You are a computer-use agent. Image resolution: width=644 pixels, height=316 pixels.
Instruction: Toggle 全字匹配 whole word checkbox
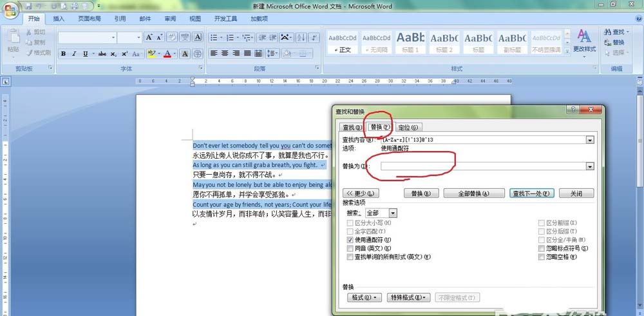pos(350,232)
